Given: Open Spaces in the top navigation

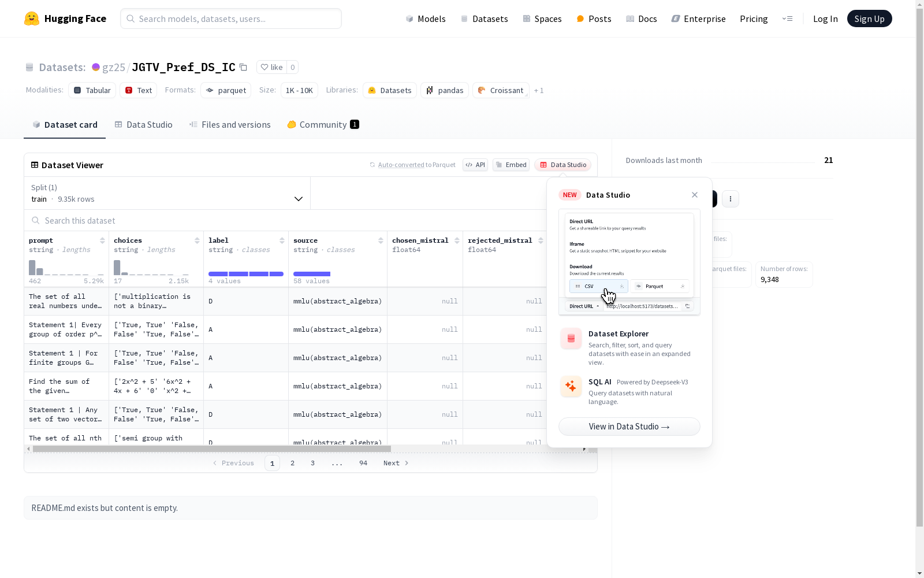Looking at the screenshot, I should (542, 18).
